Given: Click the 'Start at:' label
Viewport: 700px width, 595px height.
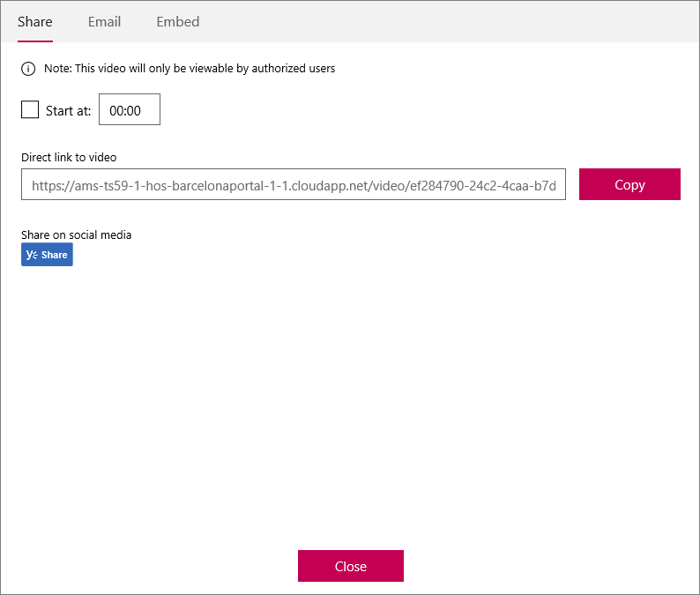Looking at the screenshot, I should (68, 111).
